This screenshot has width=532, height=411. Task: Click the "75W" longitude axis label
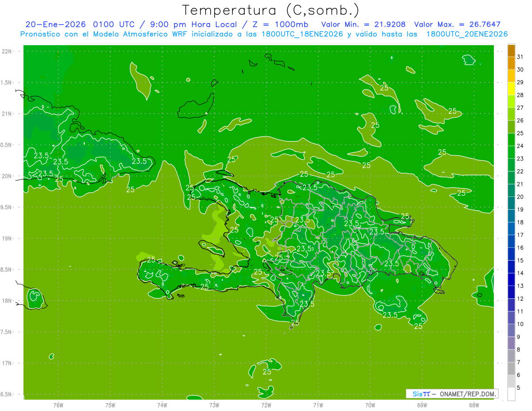pyautogui.click(x=110, y=405)
